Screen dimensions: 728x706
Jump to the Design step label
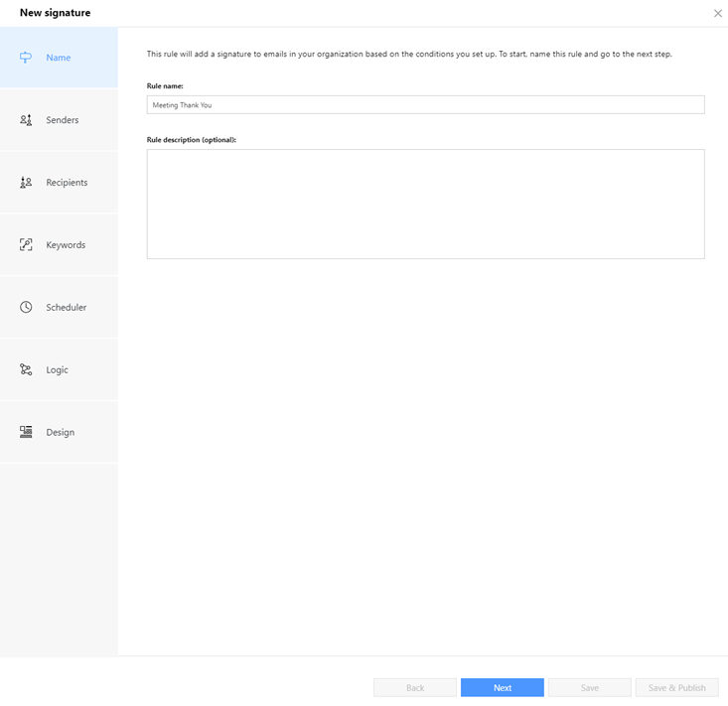61,433
